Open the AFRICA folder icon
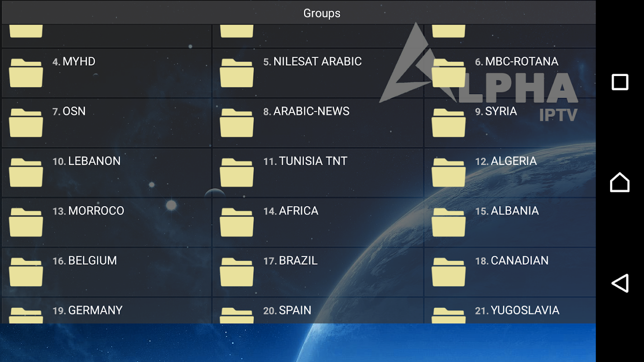644x362 pixels. tap(237, 222)
